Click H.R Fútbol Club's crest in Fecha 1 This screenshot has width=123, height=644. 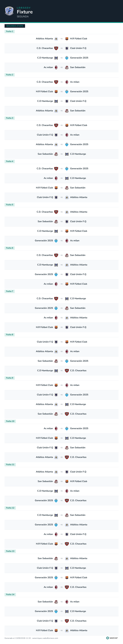67,39
